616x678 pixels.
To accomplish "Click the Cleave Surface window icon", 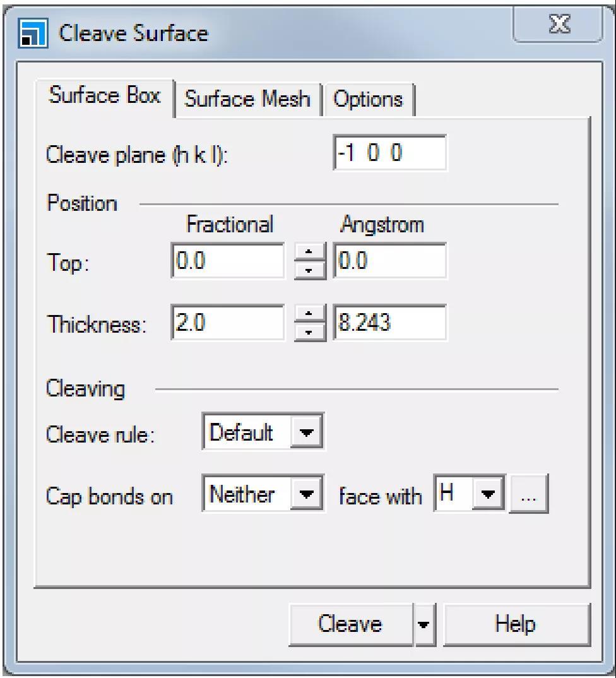I will (31, 33).
